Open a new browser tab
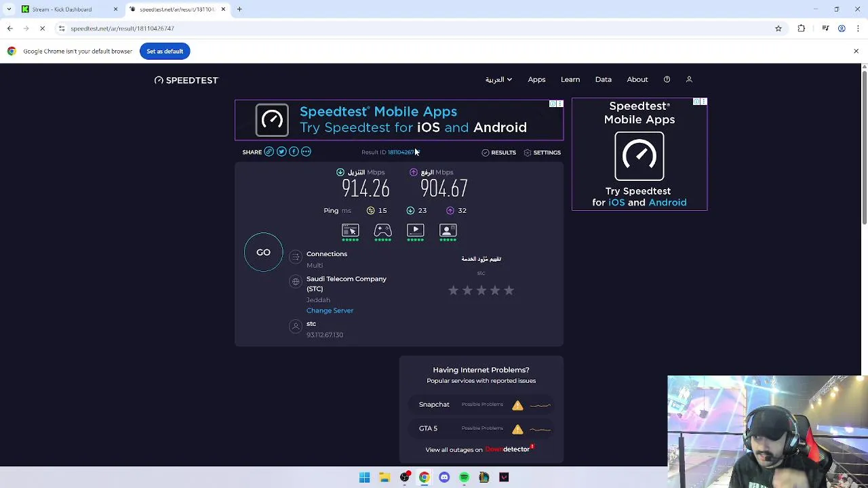This screenshot has width=868, height=488. (x=239, y=9)
